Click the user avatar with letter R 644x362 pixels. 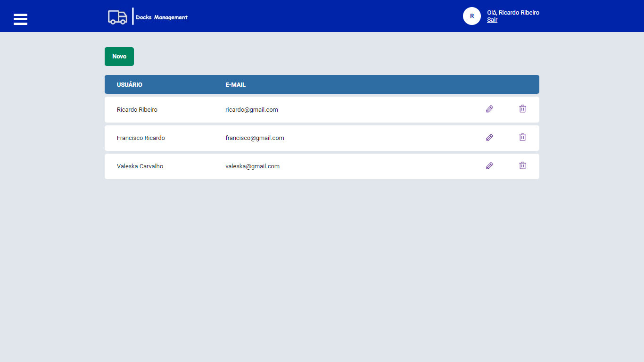[x=472, y=16]
